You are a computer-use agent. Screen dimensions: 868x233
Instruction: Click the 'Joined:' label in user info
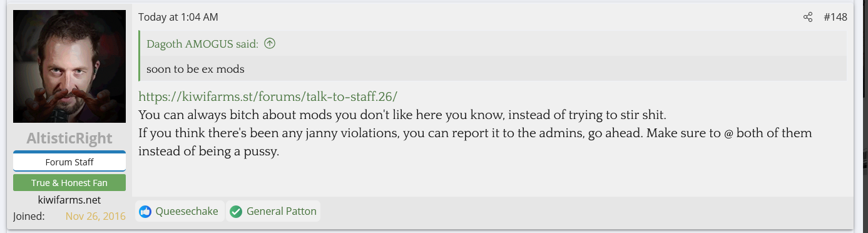29,216
